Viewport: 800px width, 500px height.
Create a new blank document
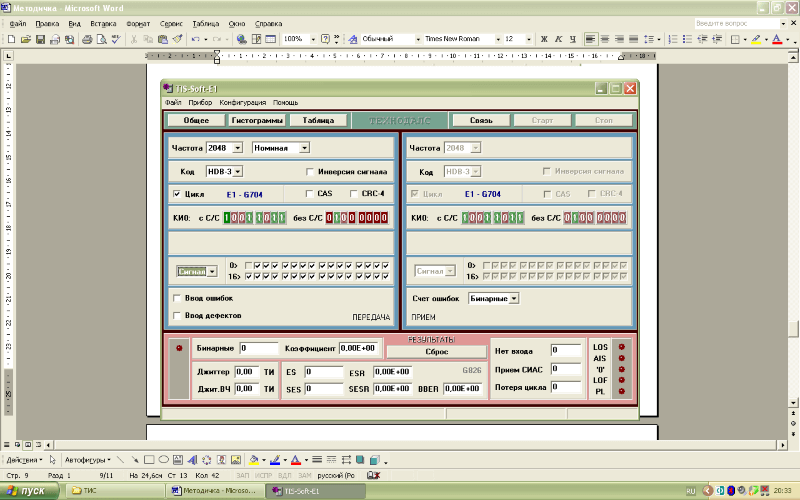11,39
